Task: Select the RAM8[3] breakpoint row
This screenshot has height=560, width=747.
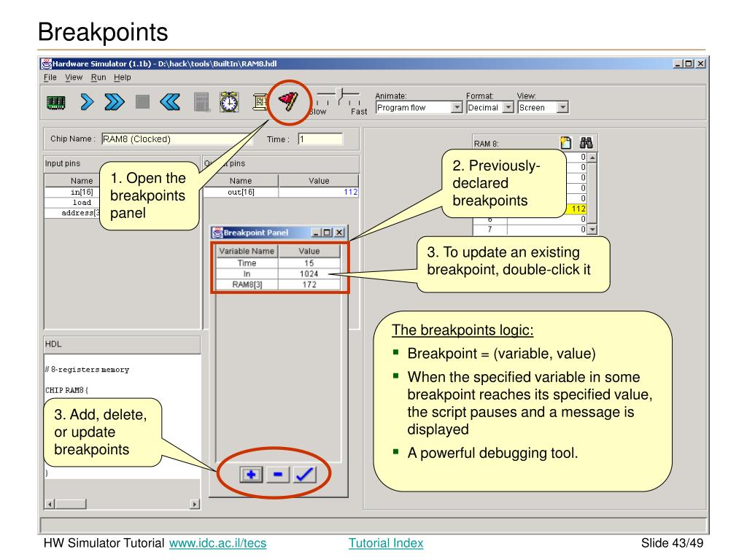Action: pos(278,284)
